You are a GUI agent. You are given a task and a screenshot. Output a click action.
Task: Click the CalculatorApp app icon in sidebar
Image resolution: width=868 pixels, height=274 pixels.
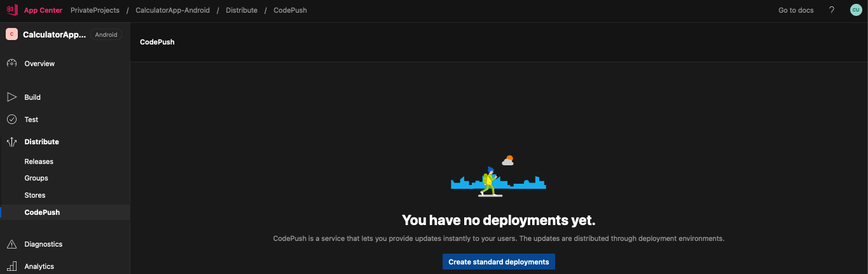coord(11,34)
